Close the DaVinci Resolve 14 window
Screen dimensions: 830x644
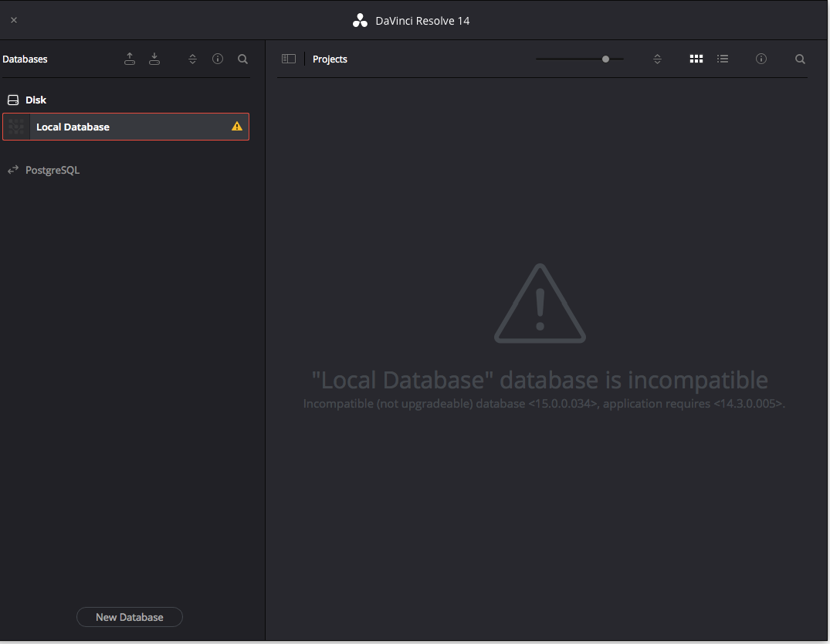tap(14, 20)
